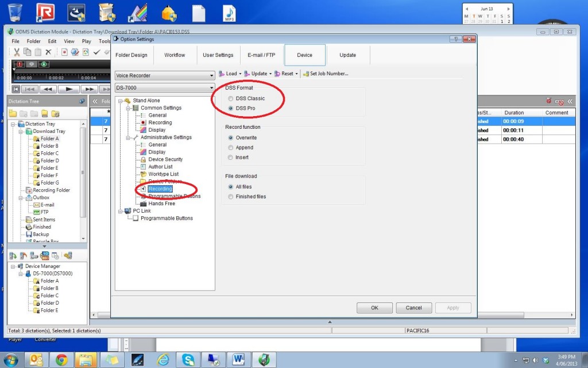Click the SD card internal memory switch icon

coord(45,256)
